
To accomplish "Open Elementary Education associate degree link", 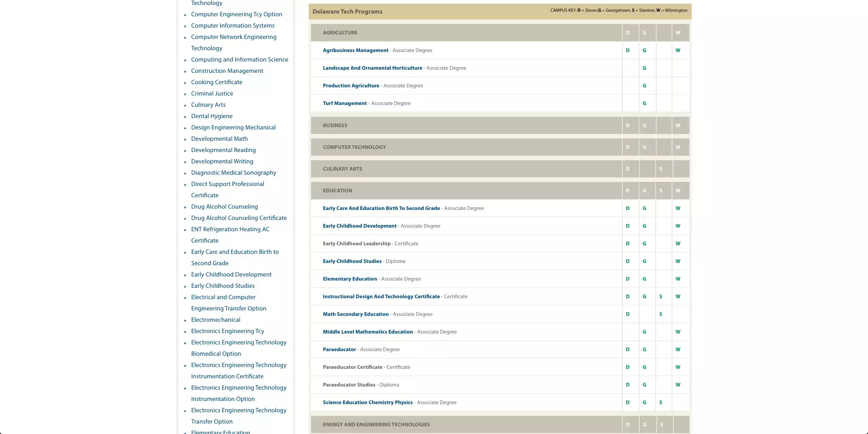I will click(x=350, y=279).
